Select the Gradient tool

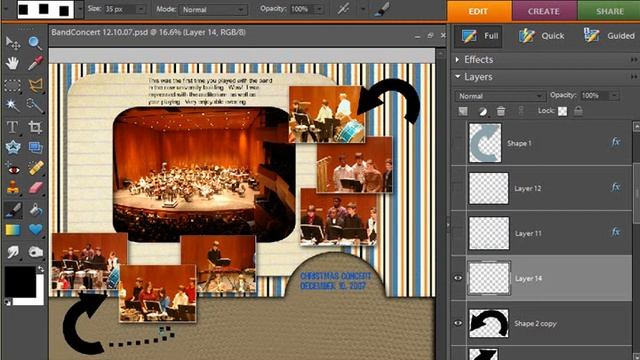[x=12, y=230]
